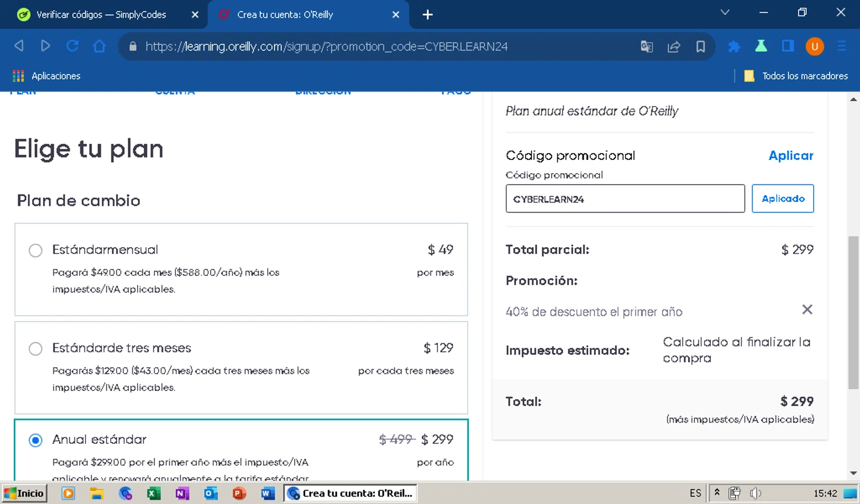Go back to the previous page

pyautogui.click(x=19, y=46)
